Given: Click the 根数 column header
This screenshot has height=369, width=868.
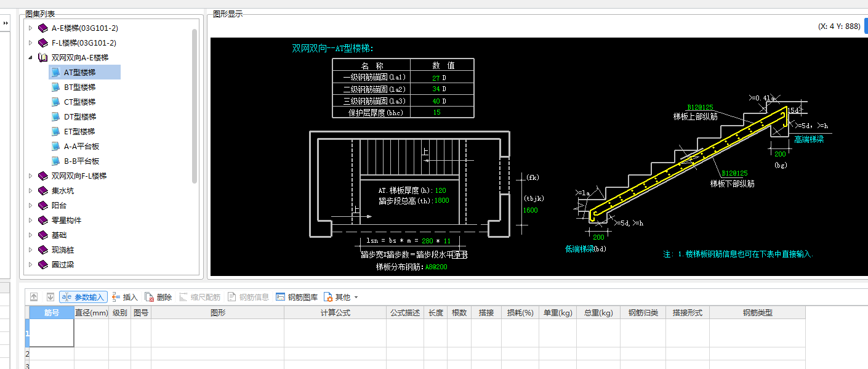Looking at the screenshot, I should 459,313.
